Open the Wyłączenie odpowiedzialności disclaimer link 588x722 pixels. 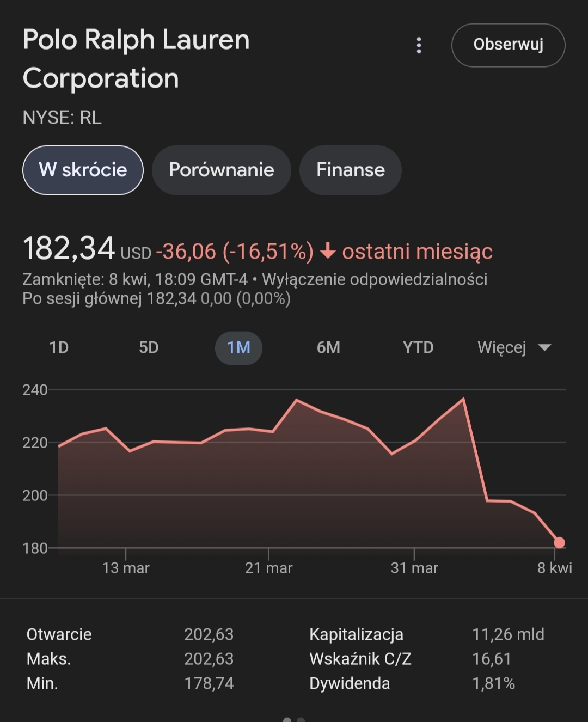pyautogui.click(x=375, y=279)
